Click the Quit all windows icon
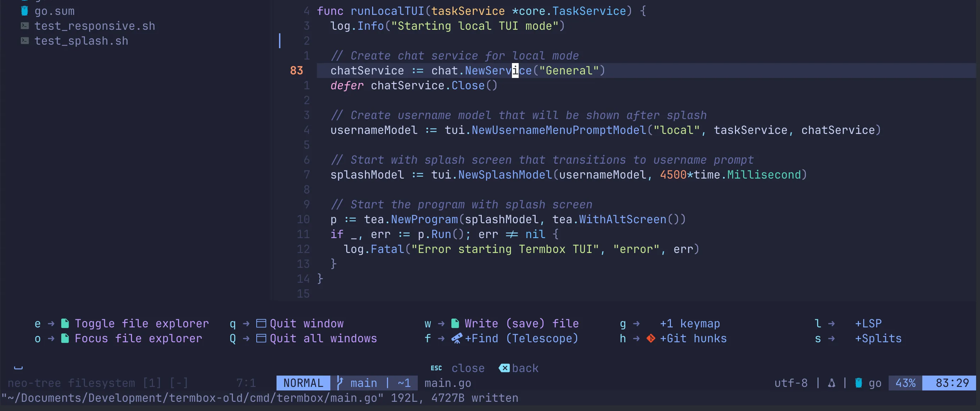 tap(261, 338)
